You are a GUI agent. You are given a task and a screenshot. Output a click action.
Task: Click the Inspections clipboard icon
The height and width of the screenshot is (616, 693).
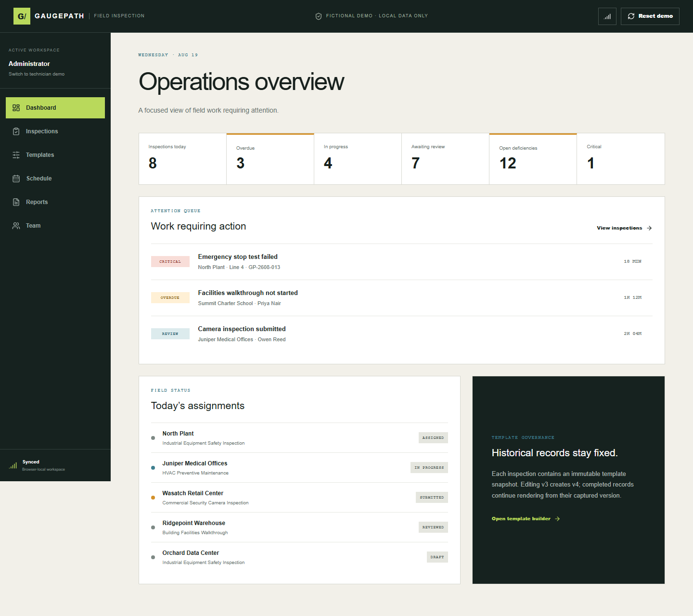(x=16, y=131)
